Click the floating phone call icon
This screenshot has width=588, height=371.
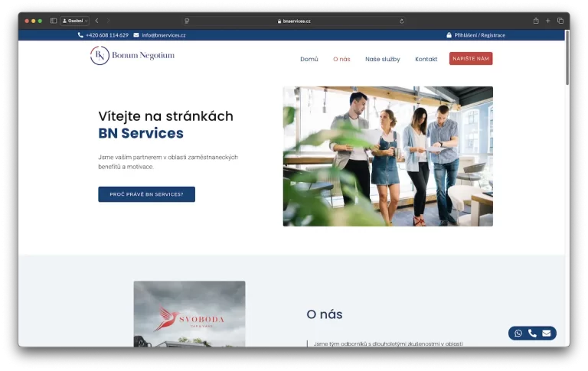point(532,334)
